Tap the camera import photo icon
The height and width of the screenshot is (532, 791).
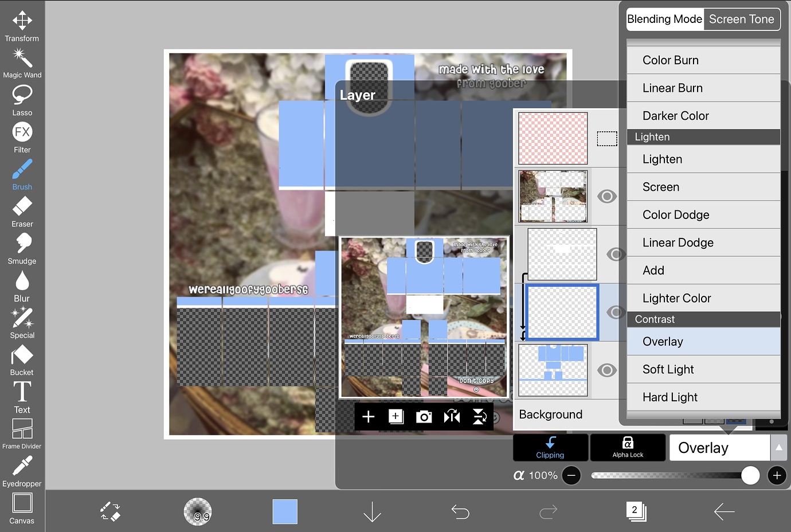point(424,417)
